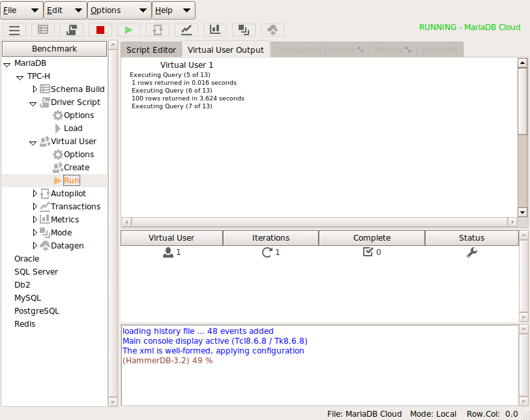530x420 pixels.
Task: Click the Metrics bar chart toolbar icon
Action: click(x=215, y=30)
